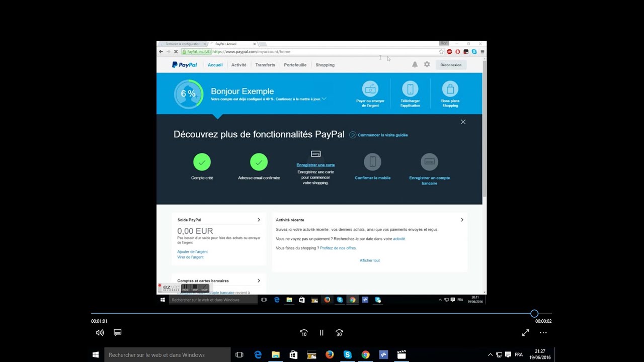The height and width of the screenshot is (362, 644).
Task: Click the PayPal logo in the page header
Action: (x=185, y=65)
